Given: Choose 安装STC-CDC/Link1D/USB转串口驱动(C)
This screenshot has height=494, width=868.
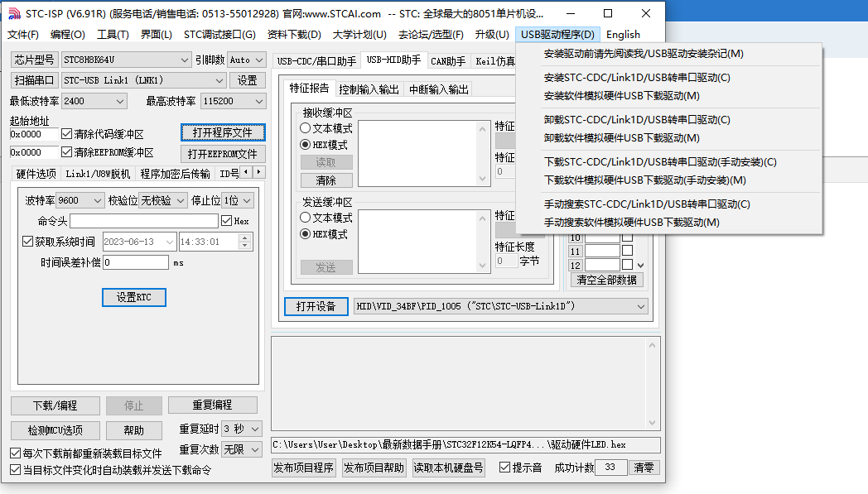Looking at the screenshot, I should (637, 78).
